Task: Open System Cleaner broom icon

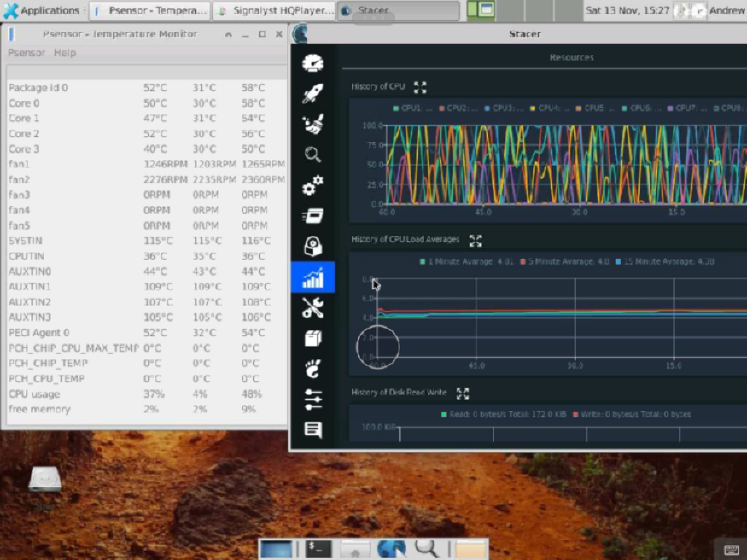Action: [313, 124]
